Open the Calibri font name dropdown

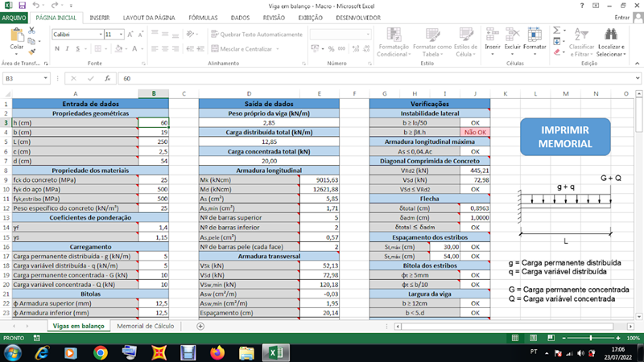101,35
